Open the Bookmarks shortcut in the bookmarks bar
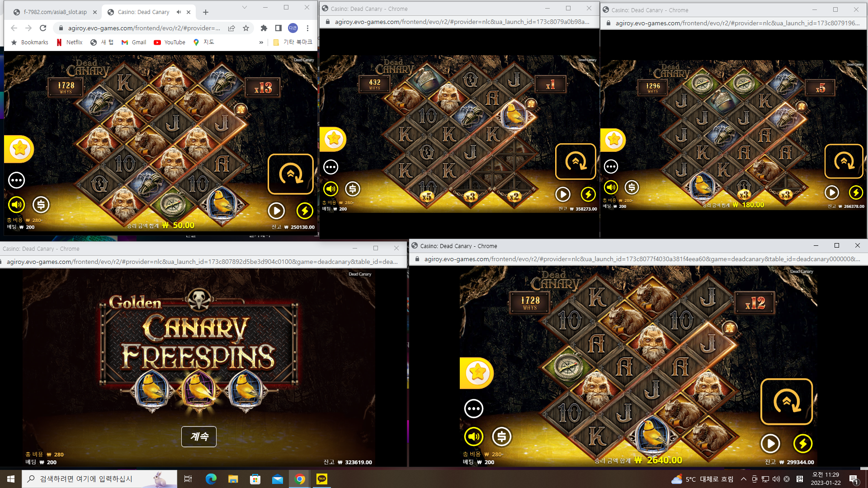 pos(29,42)
